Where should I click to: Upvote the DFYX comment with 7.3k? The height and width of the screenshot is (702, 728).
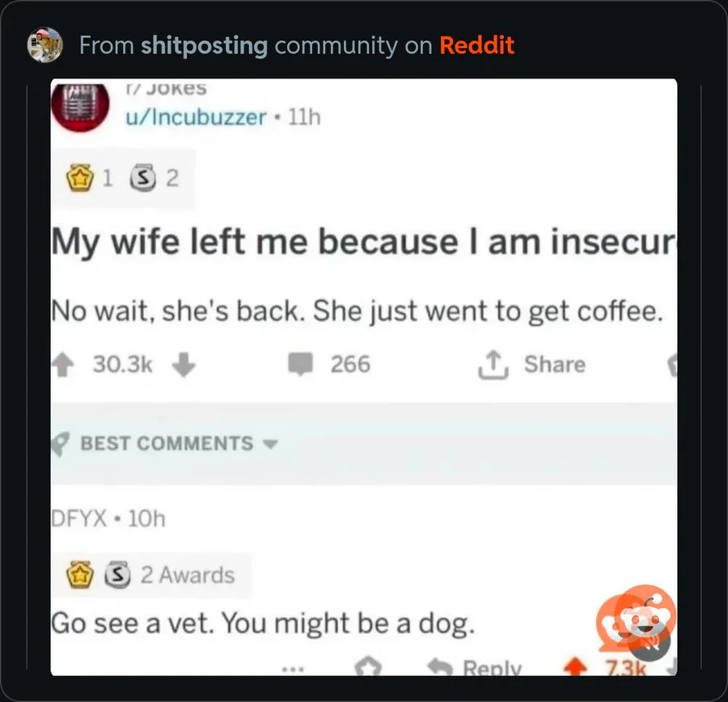(576, 668)
